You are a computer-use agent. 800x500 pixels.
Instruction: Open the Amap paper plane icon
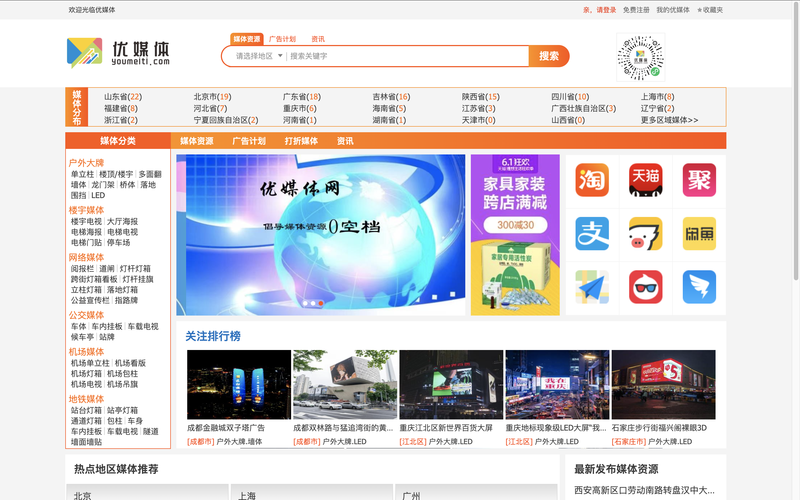tap(592, 287)
